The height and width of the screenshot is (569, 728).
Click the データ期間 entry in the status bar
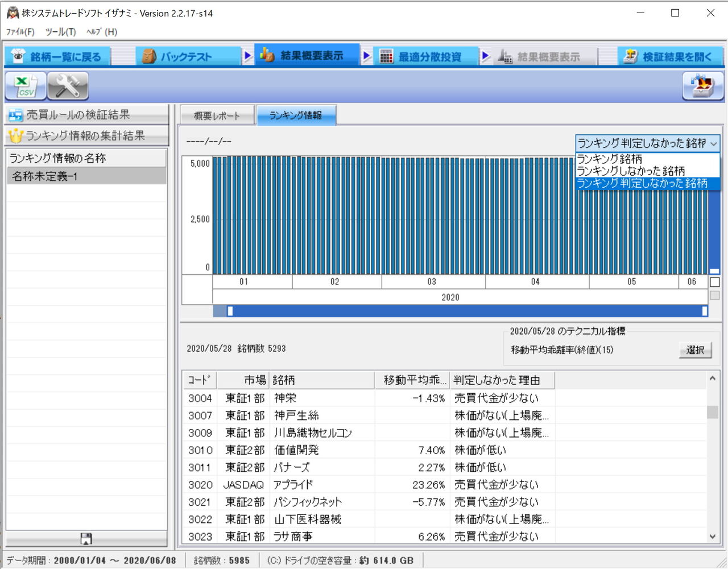click(x=92, y=560)
